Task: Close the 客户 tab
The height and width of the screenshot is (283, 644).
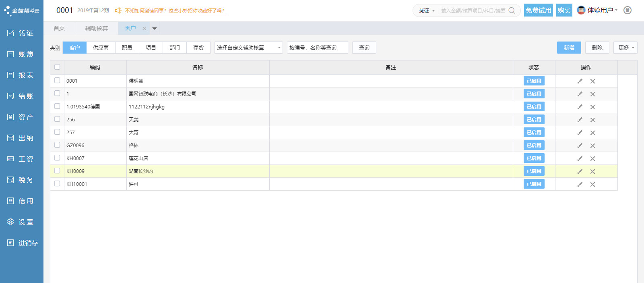Action: click(x=144, y=28)
